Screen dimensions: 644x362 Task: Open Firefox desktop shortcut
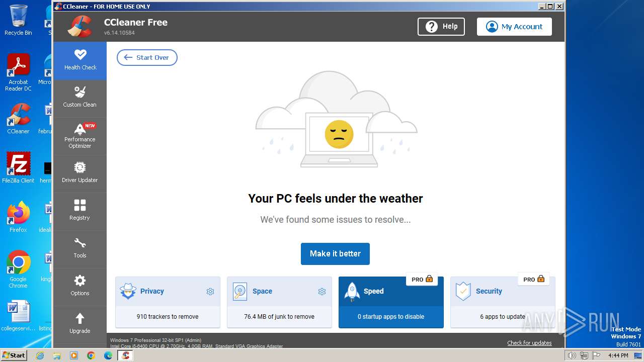(x=18, y=217)
